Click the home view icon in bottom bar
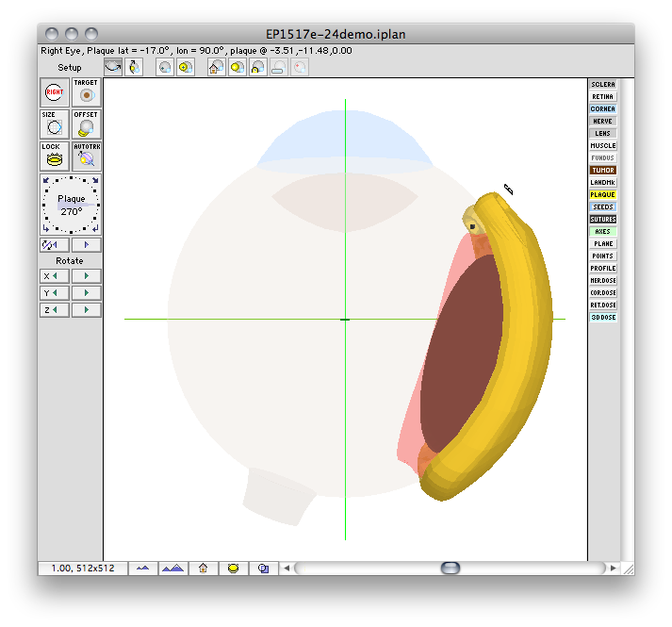The image size is (672, 627). [x=204, y=569]
